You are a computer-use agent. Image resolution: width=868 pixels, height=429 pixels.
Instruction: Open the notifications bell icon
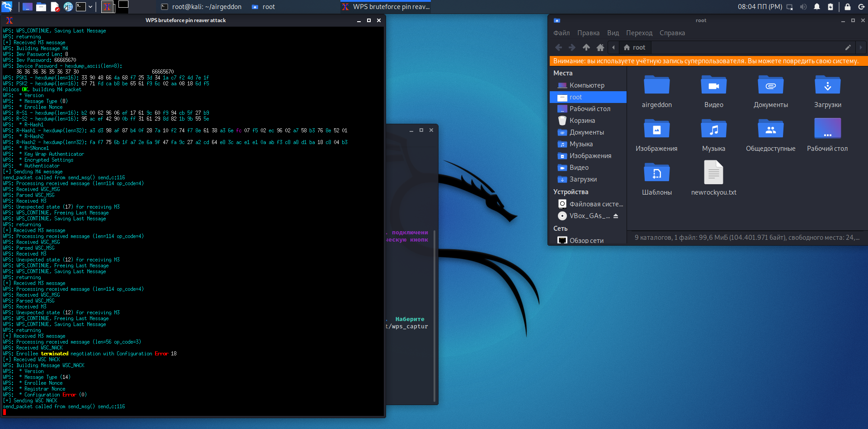817,7
